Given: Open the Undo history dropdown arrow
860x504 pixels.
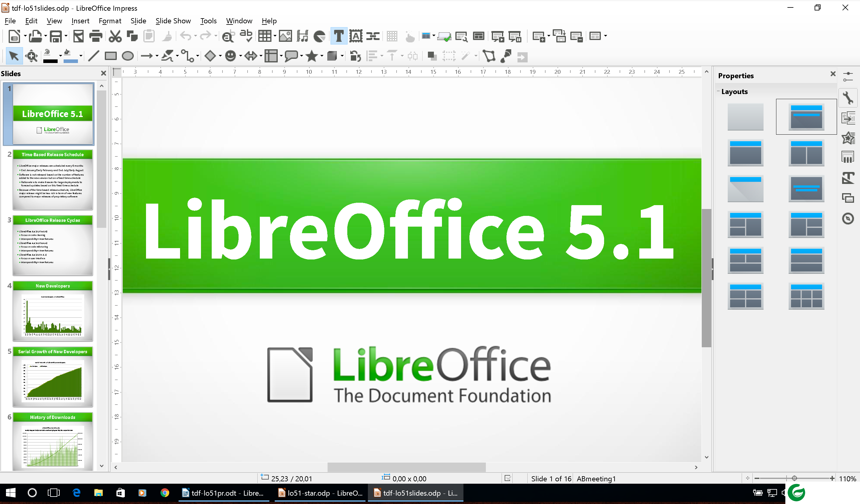Looking at the screenshot, I should click(196, 36).
